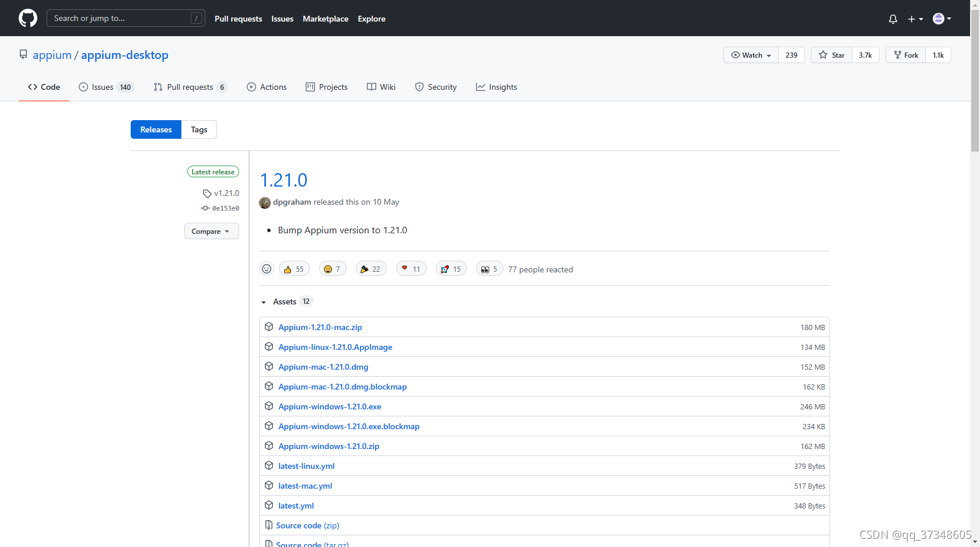980x547 pixels.
Task: Select the Releases toggle button
Action: click(x=156, y=129)
